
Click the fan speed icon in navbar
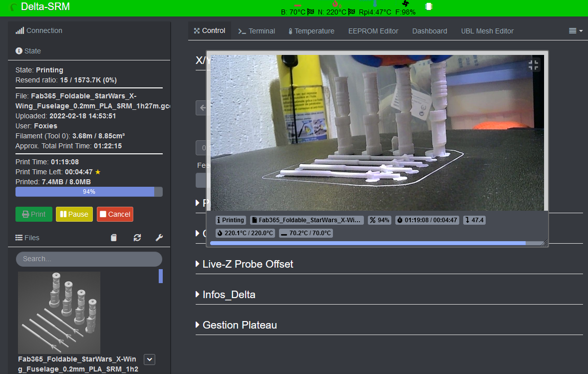(405, 4)
